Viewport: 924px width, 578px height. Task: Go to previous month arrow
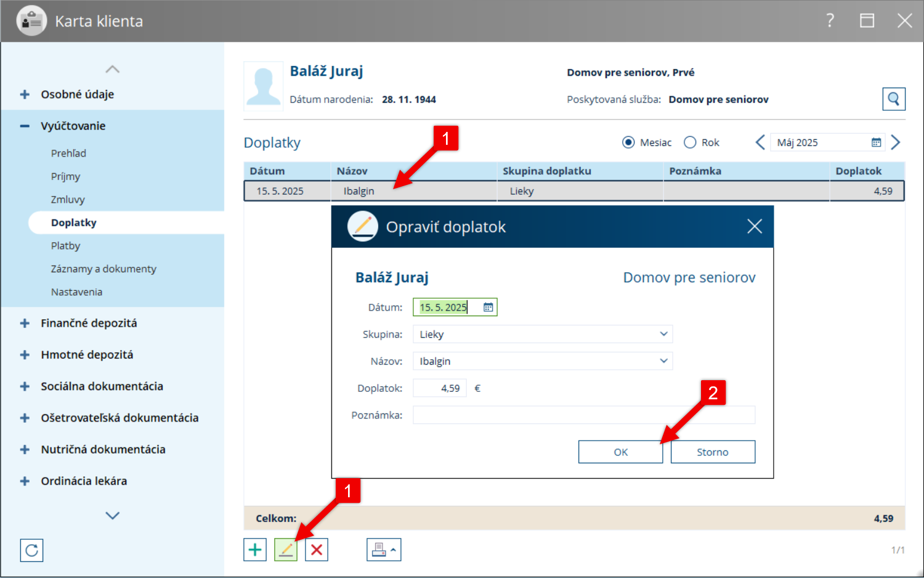[x=760, y=142]
